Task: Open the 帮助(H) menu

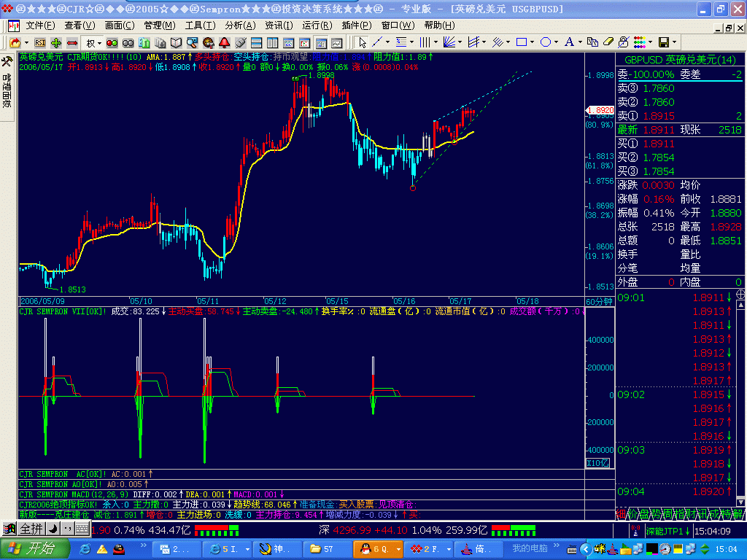Action: click(x=439, y=26)
